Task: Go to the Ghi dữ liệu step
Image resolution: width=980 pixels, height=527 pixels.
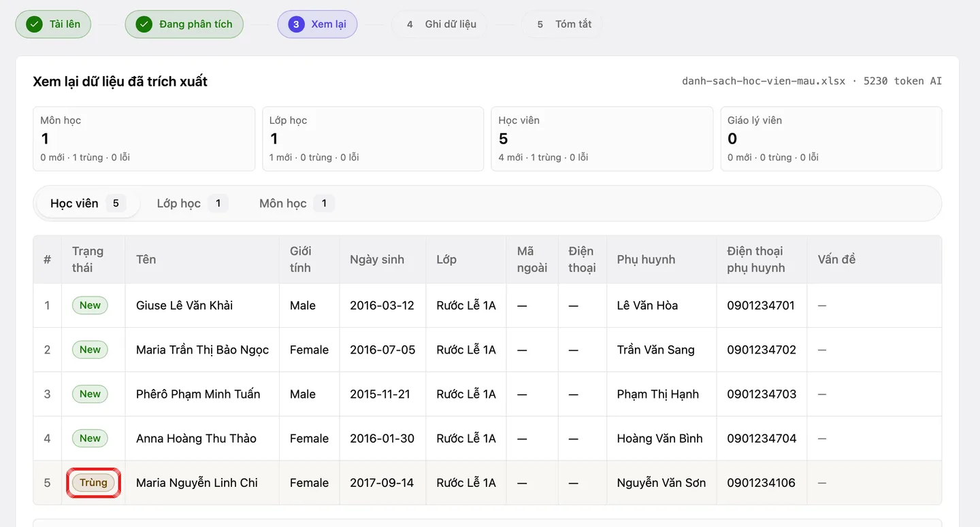Action: click(440, 24)
